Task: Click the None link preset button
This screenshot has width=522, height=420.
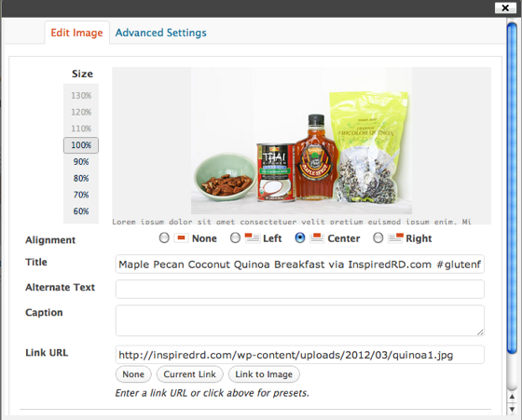Action: coord(133,374)
